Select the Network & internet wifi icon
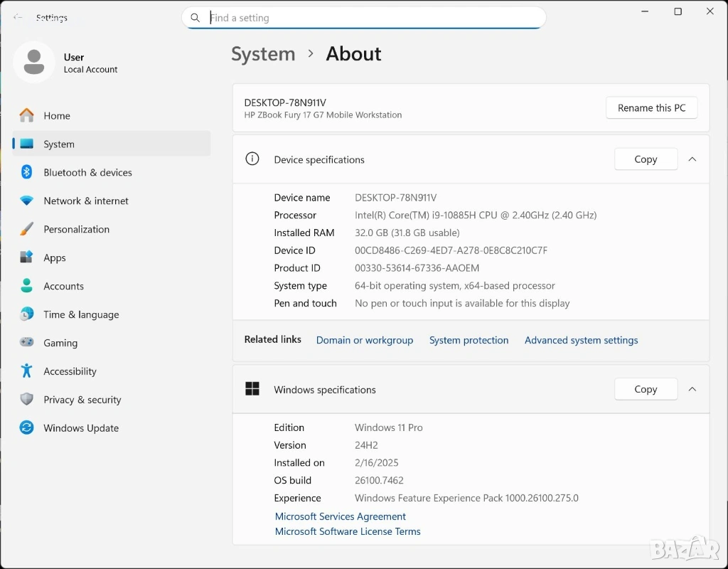 [27, 201]
